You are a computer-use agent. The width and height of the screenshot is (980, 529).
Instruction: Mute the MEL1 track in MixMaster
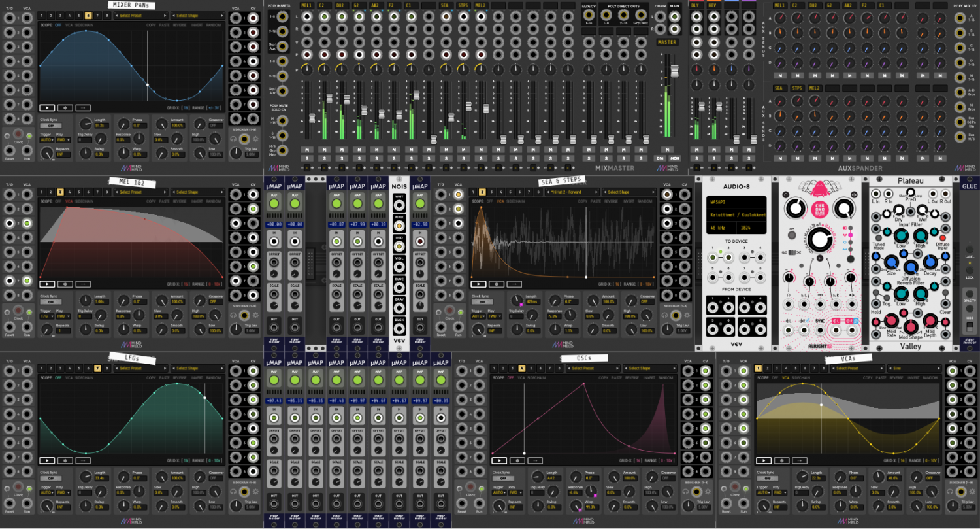pyautogui.click(x=306, y=150)
